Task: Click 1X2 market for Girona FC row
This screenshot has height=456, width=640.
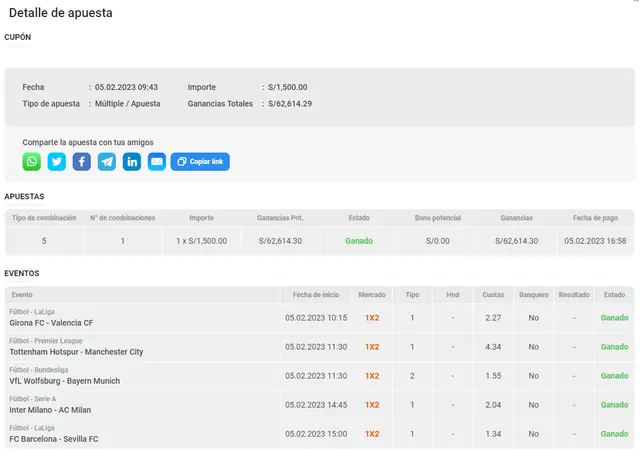Action: coord(372,318)
